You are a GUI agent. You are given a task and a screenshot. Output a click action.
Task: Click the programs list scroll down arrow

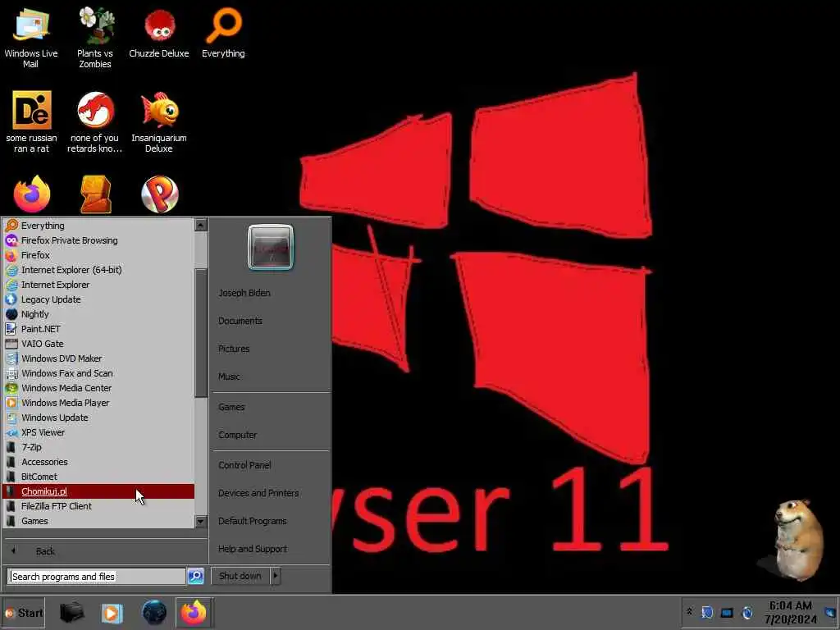(x=201, y=521)
